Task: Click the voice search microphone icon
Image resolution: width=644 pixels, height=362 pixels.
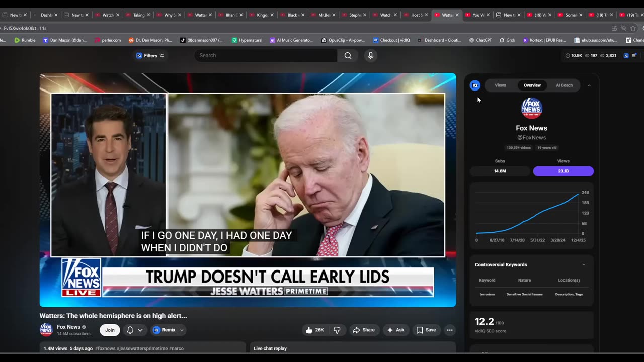Action: [x=371, y=55]
